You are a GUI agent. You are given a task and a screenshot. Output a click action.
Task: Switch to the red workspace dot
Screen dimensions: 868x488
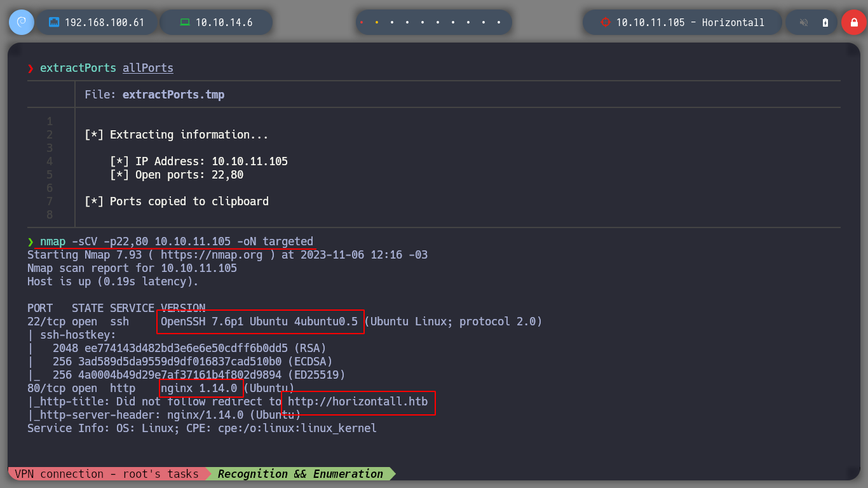(362, 22)
